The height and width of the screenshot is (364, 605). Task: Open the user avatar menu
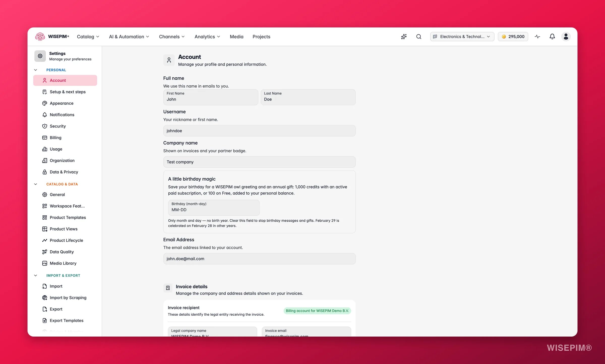point(566,37)
